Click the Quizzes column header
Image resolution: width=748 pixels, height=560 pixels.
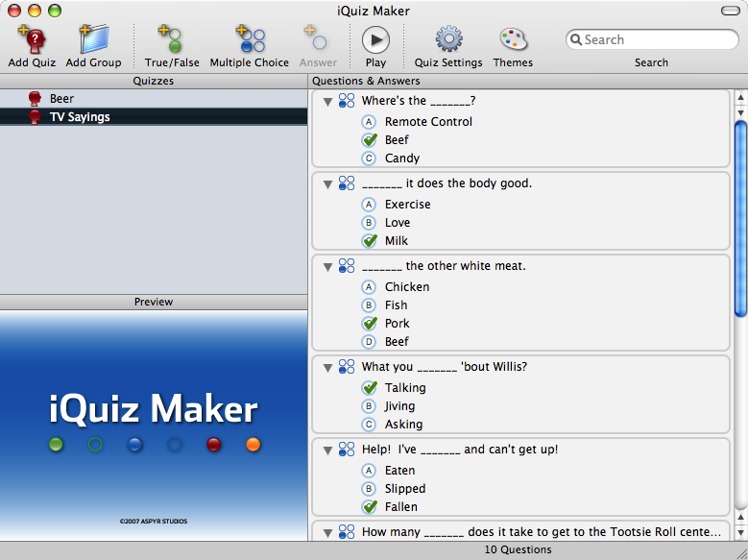[154, 81]
